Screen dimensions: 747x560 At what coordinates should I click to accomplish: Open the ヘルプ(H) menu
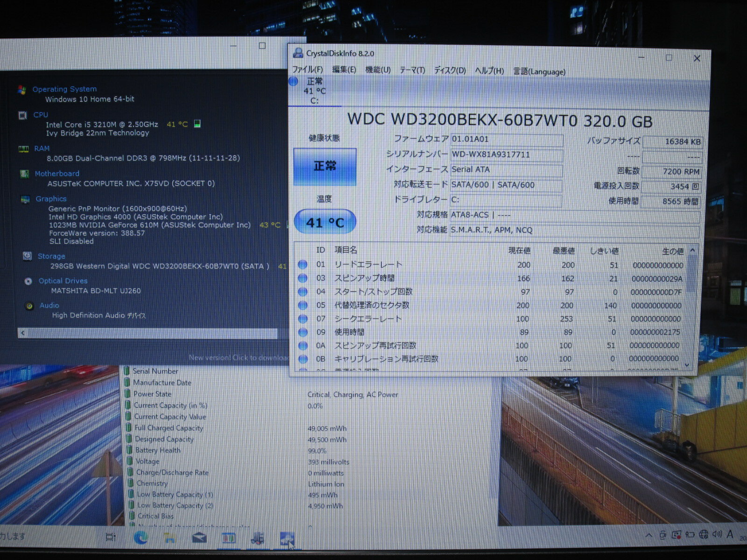click(489, 71)
